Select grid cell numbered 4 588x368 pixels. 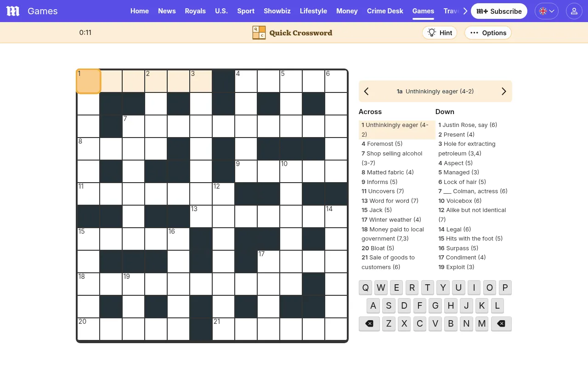pyautogui.click(x=246, y=81)
